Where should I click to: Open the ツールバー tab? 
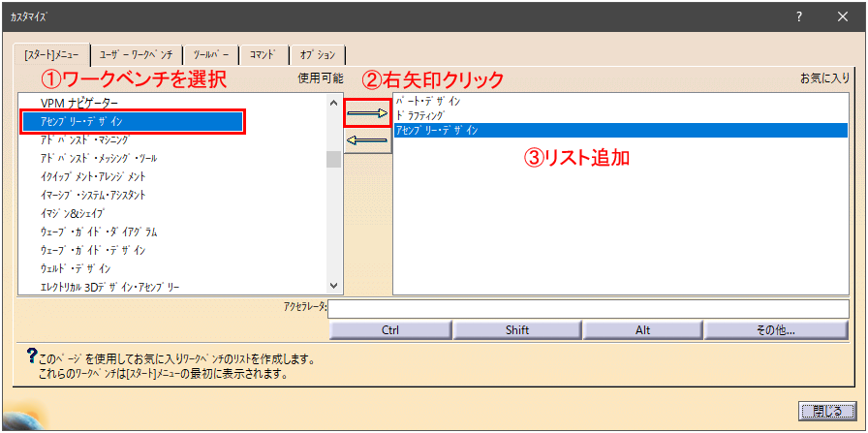tap(210, 55)
